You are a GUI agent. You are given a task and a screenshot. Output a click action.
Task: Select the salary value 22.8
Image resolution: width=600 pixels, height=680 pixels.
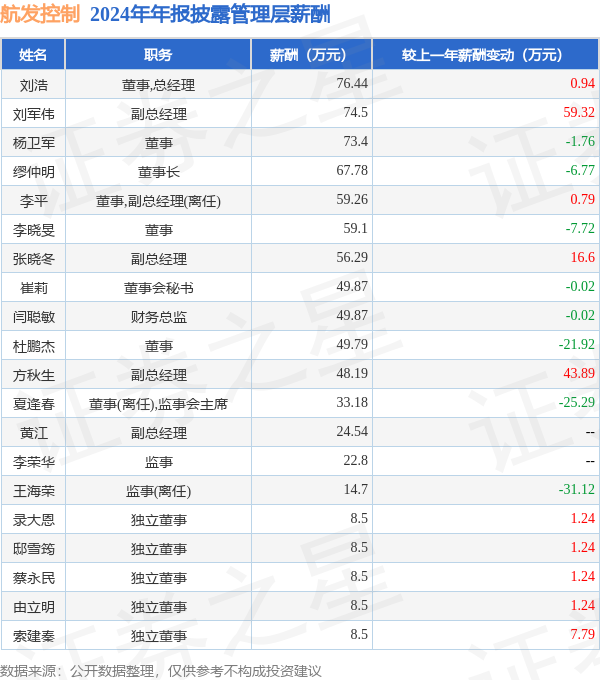pos(355,460)
